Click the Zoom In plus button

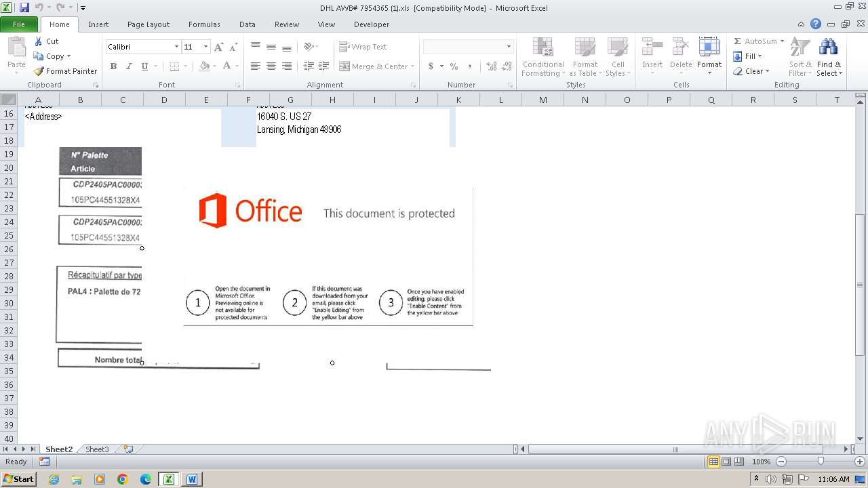(x=860, y=462)
